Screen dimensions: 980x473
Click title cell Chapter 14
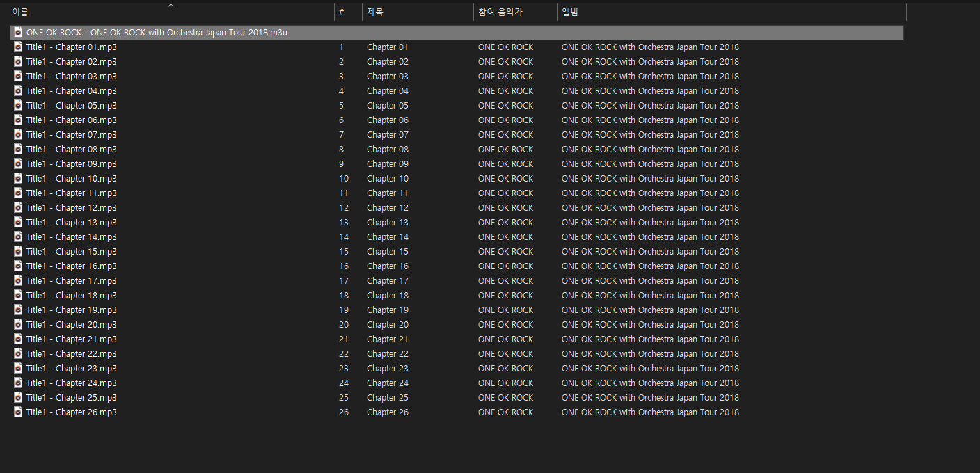coord(388,237)
